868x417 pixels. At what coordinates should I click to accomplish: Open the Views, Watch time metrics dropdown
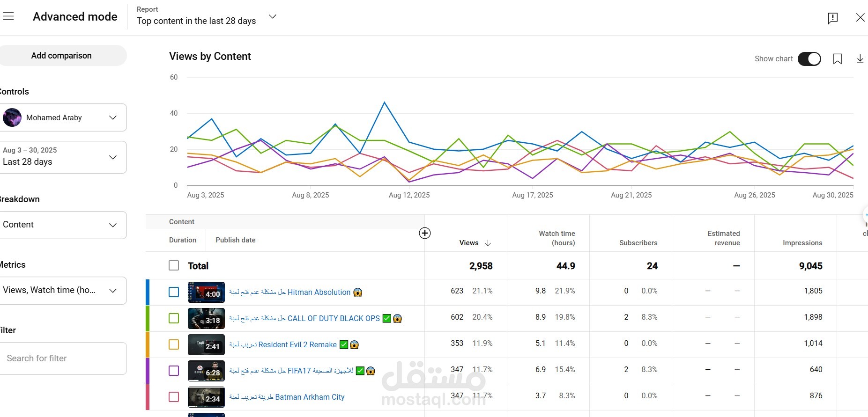pyautogui.click(x=63, y=291)
